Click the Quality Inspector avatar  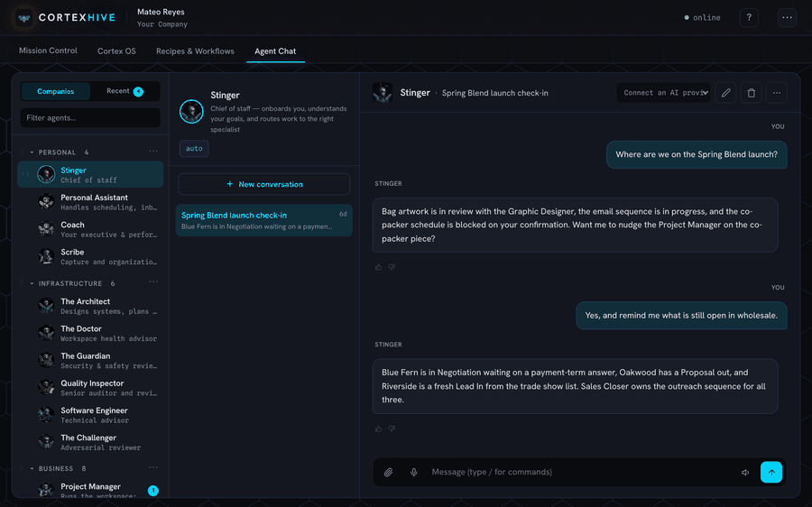click(x=46, y=387)
